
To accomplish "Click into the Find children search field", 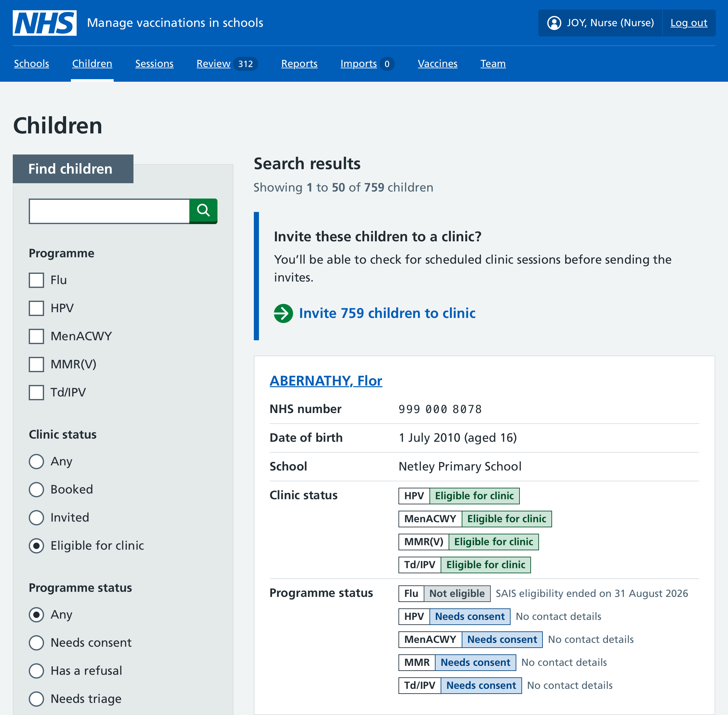I will click(x=109, y=211).
